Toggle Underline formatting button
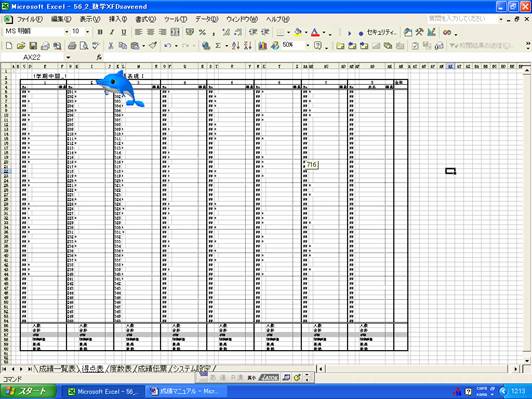Image resolution: width=532 pixels, height=399 pixels. coord(124,32)
